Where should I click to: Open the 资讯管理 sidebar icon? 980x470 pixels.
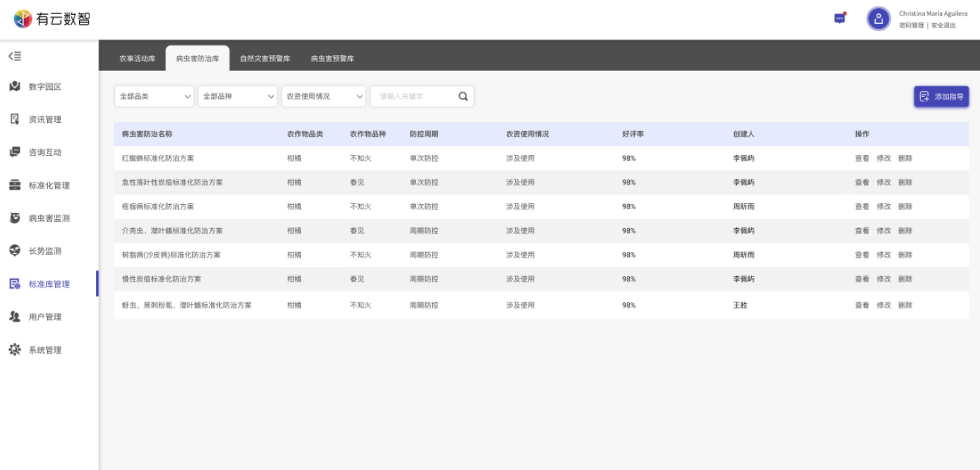(15, 119)
